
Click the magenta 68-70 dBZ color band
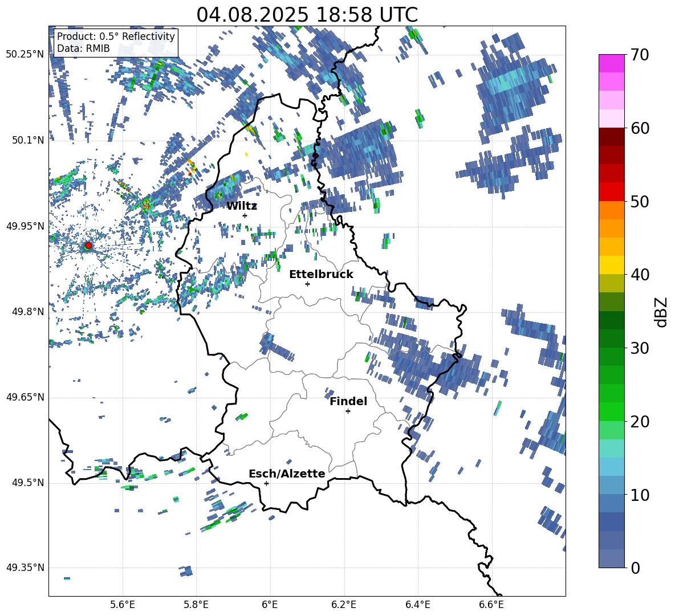click(x=611, y=63)
